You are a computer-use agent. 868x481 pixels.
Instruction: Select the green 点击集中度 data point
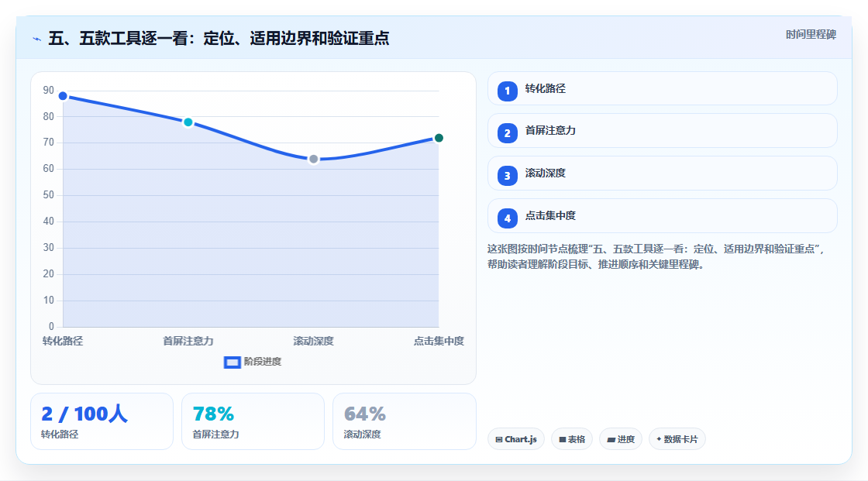point(439,138)
